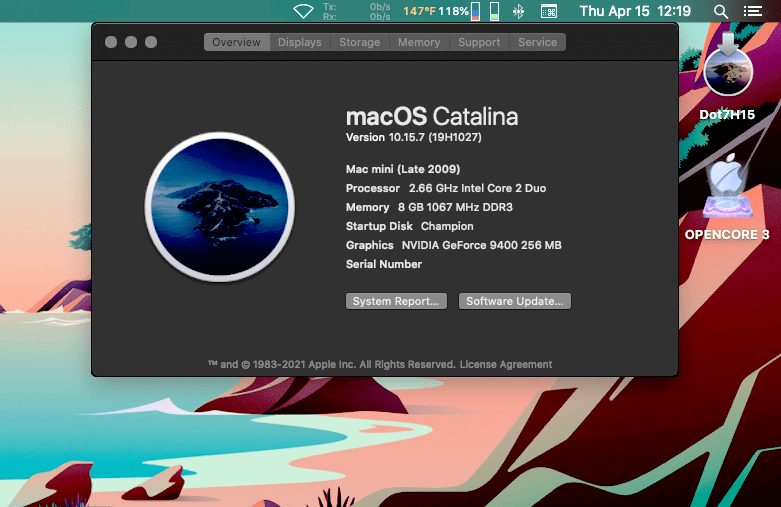This screenshot has height=507, width=781.
Task: Minimize the About This Mac window
Action: click(131, 42)
